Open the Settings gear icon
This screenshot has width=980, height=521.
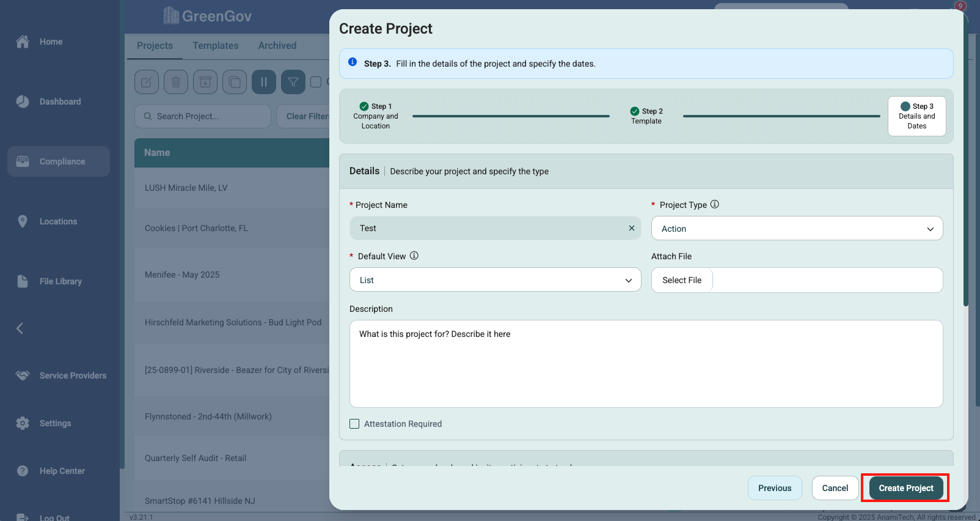click(23, 423)
